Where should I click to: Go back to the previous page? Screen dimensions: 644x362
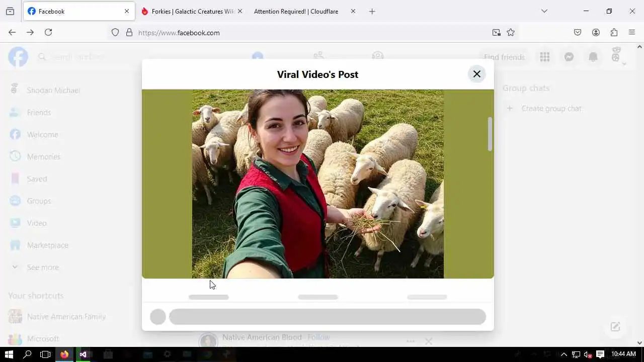tap(12, 32)
